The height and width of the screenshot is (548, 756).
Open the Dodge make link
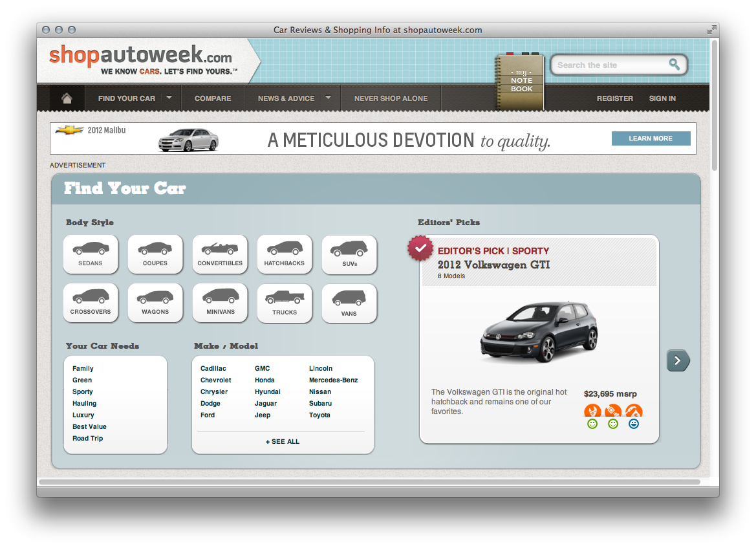(210, 403)
